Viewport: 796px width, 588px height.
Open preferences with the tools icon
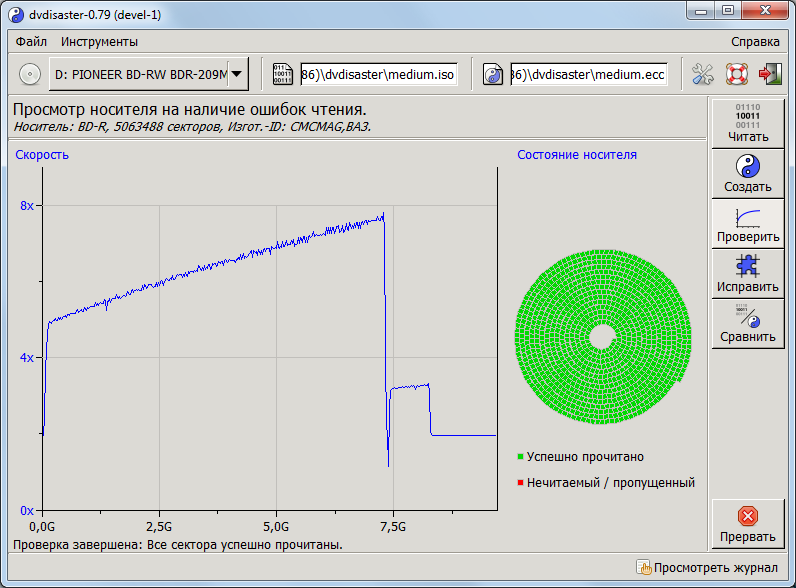703,74
